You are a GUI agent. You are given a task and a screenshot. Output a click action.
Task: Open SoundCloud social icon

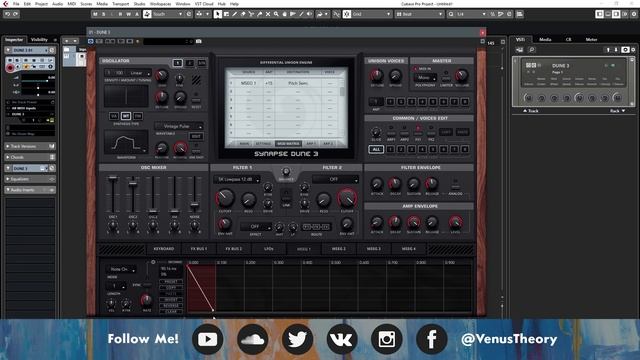pos(253,339)
